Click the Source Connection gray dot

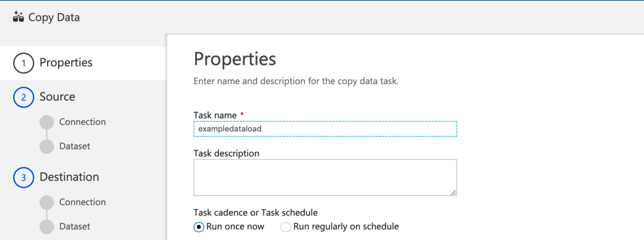(47, 123)
